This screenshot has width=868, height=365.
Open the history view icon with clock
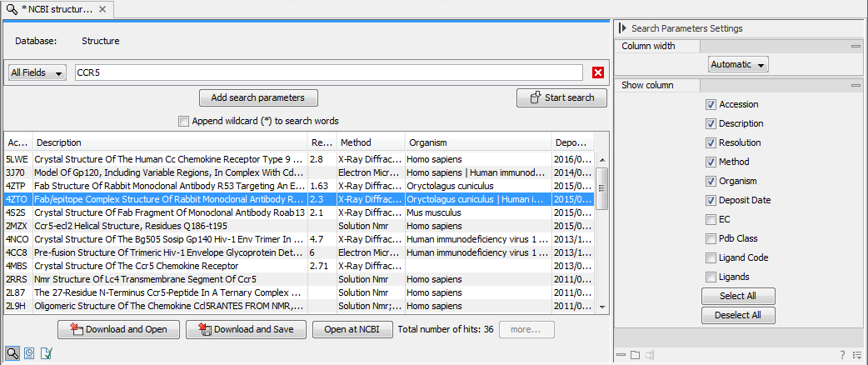pos(28,353)
